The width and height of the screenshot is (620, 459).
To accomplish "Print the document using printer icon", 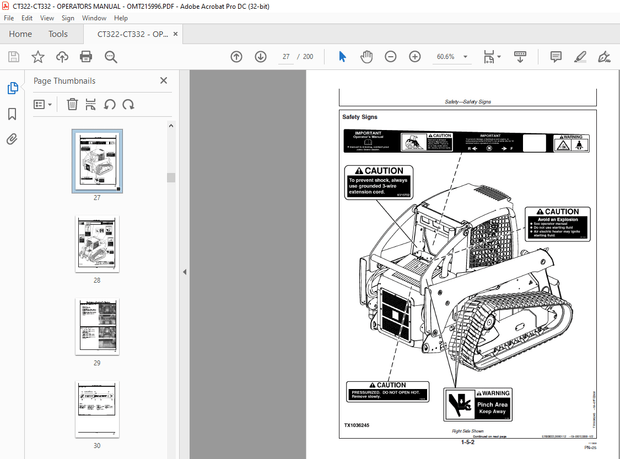I will coord(86,57).
